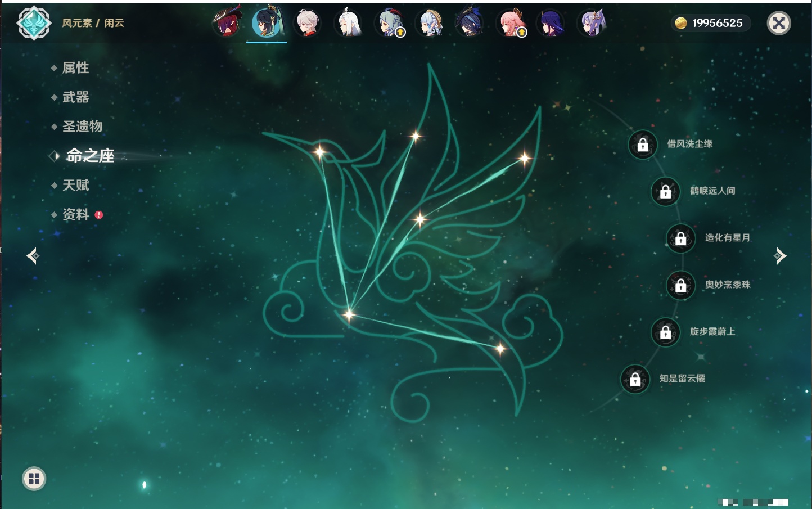
Task: Open the grid menu button at bottom-left
Action: [34, 479]
